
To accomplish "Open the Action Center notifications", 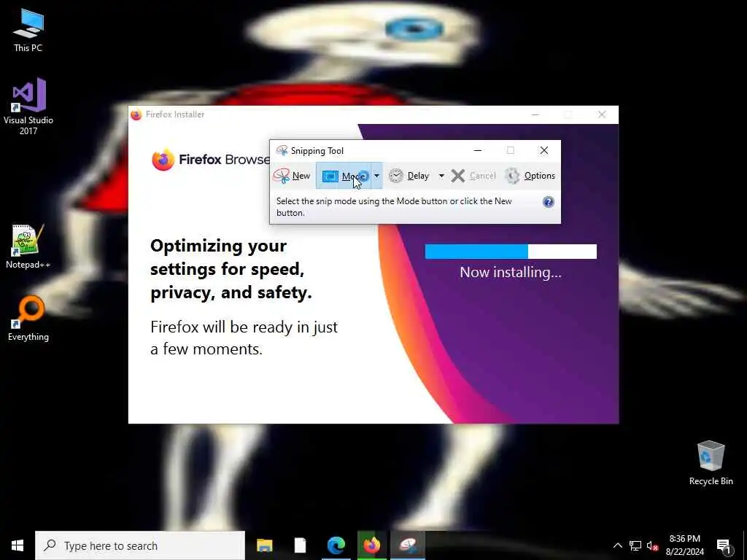I will point(724,545).
